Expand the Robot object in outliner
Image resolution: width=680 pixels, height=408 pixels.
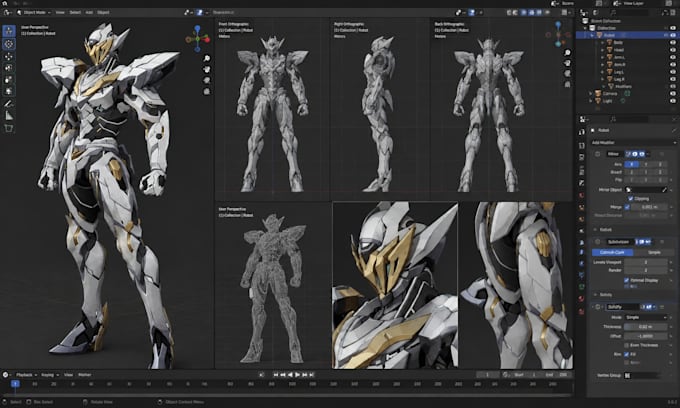point(592,35)
